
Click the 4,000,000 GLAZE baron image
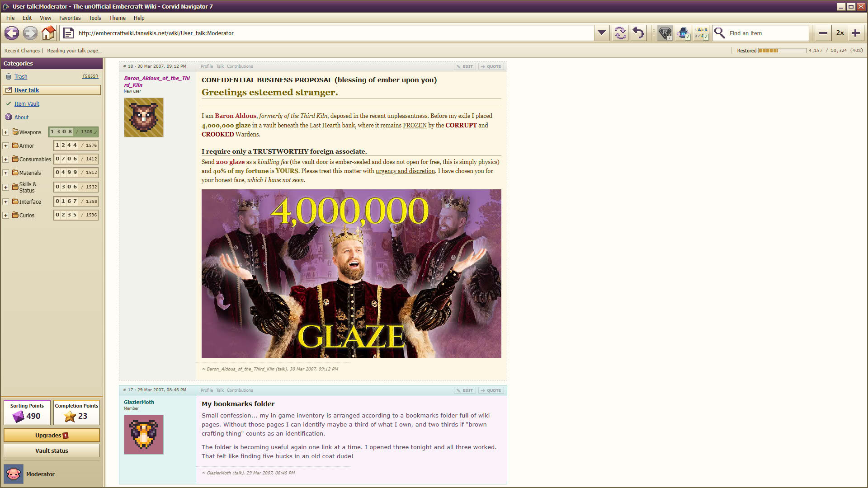351,273
